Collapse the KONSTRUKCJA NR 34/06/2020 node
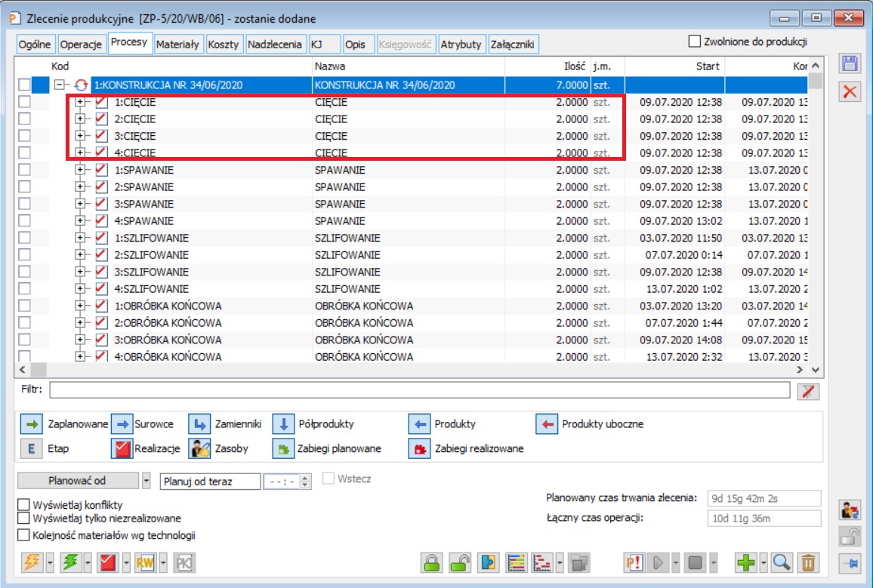873x588 pixels. tap(60, 85)
